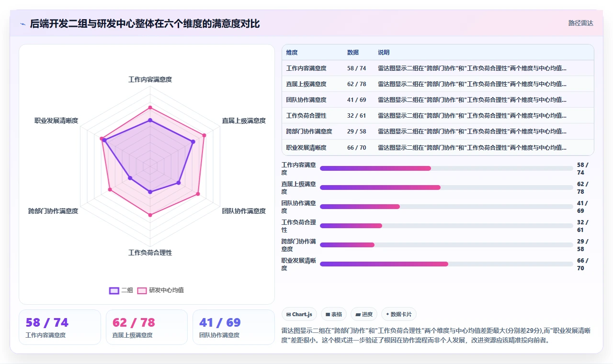Select the 团队协作满意度 table row name
The width and height of the screenshot is (613, 364).
[306, 100]
